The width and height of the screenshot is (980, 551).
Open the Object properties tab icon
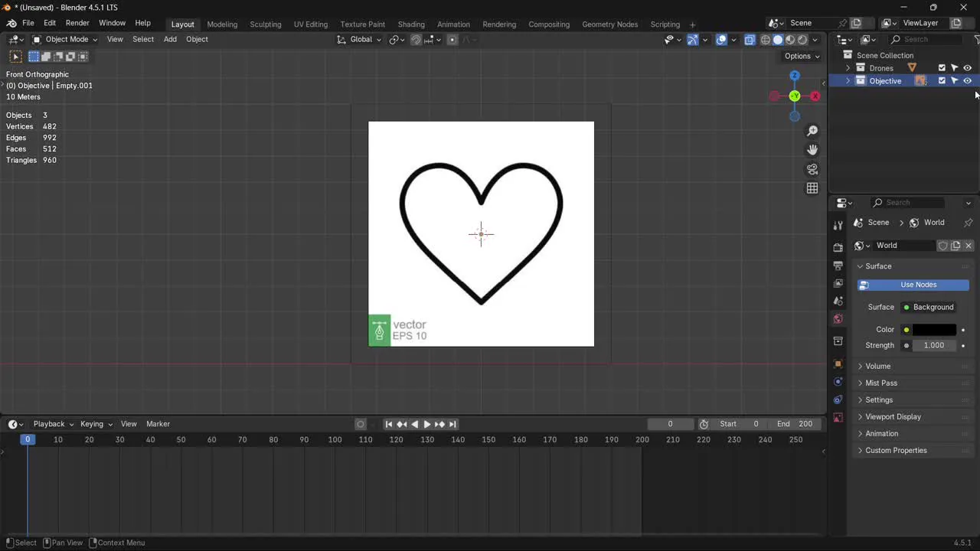pos(838,364)
